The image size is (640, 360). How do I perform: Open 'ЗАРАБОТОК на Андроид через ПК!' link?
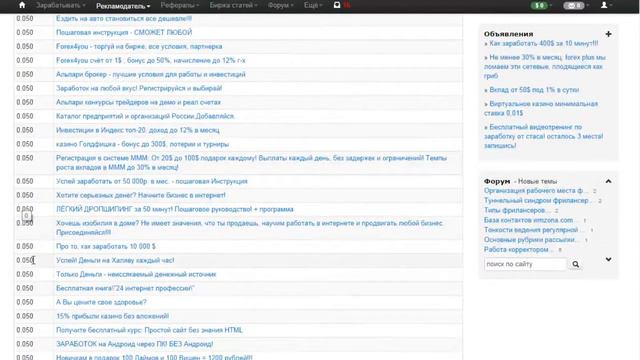(135, 344)
